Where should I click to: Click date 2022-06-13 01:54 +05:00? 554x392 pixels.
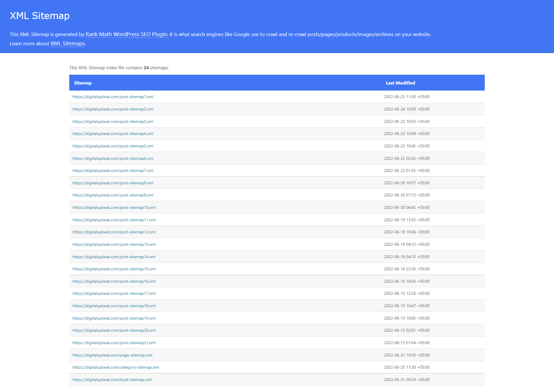point(407,343)
